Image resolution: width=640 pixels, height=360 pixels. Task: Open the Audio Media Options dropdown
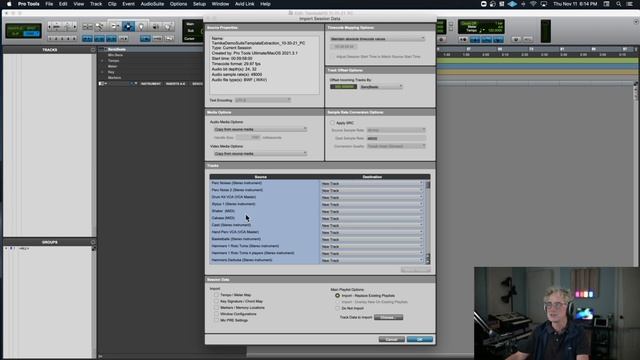[x=260, y=129]
